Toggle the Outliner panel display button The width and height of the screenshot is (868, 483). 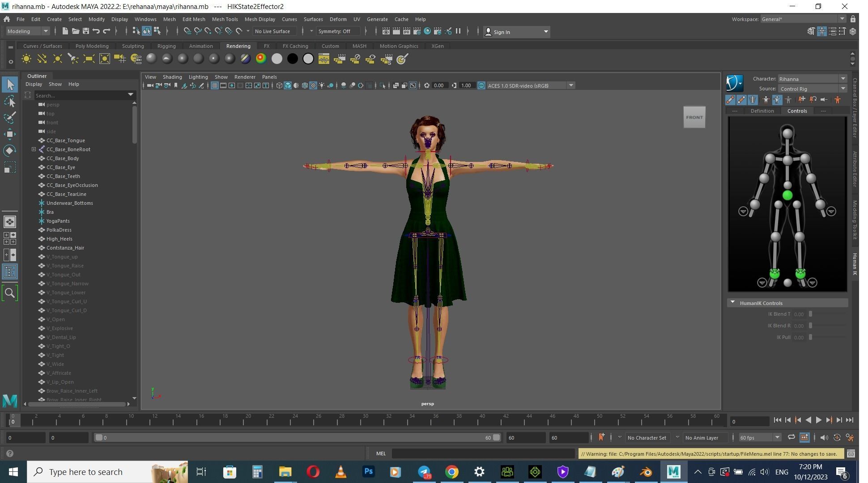pos(10,272)
